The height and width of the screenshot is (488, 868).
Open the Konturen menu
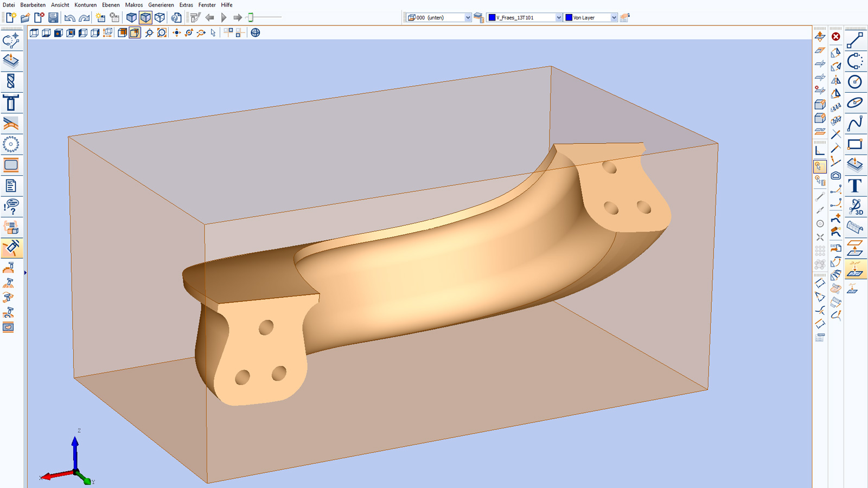click(85, 5)
